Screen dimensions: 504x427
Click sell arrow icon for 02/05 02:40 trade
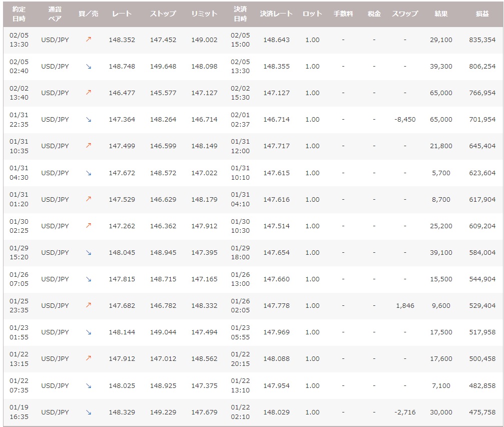[x=89, y=66]
